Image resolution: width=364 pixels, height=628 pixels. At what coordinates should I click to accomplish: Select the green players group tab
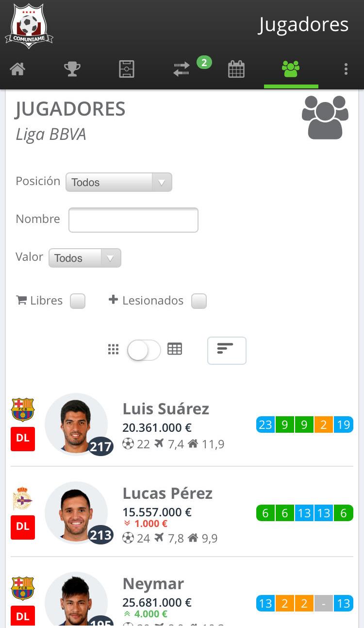click(x=291, y=69)
